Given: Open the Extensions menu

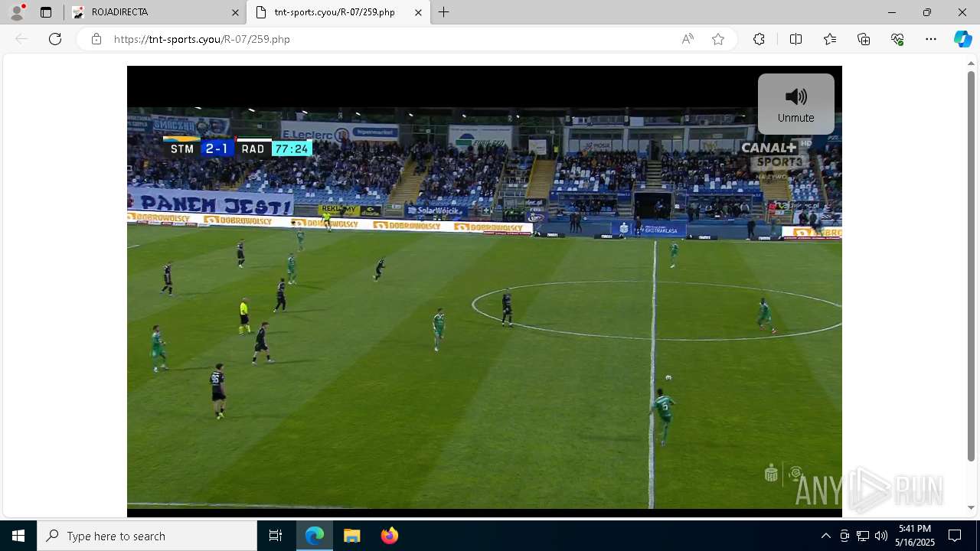Looking at the screenshot, I should tap(759, 39).
